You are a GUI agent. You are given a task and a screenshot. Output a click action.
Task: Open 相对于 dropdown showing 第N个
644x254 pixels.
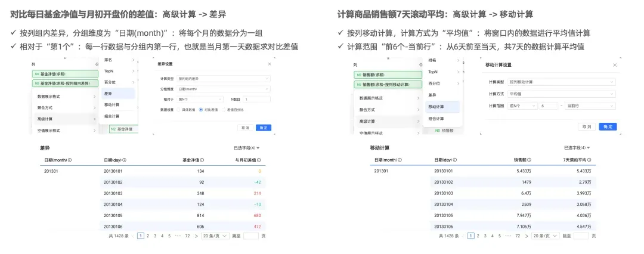tap(200, 99)
